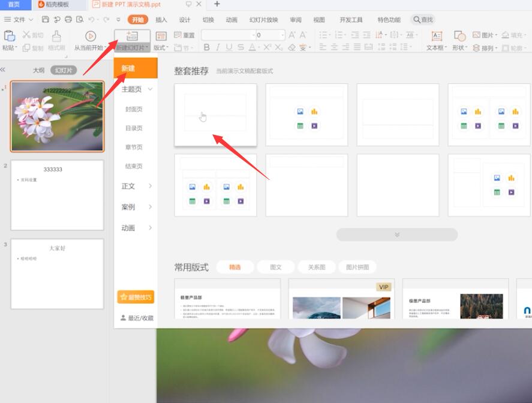Click the Print icon in quick toolbar

coord(68,19)
